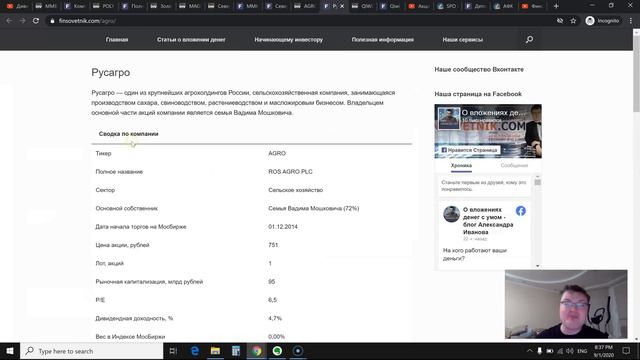
Task: Click the share price value 751
Action: [273, 245]
